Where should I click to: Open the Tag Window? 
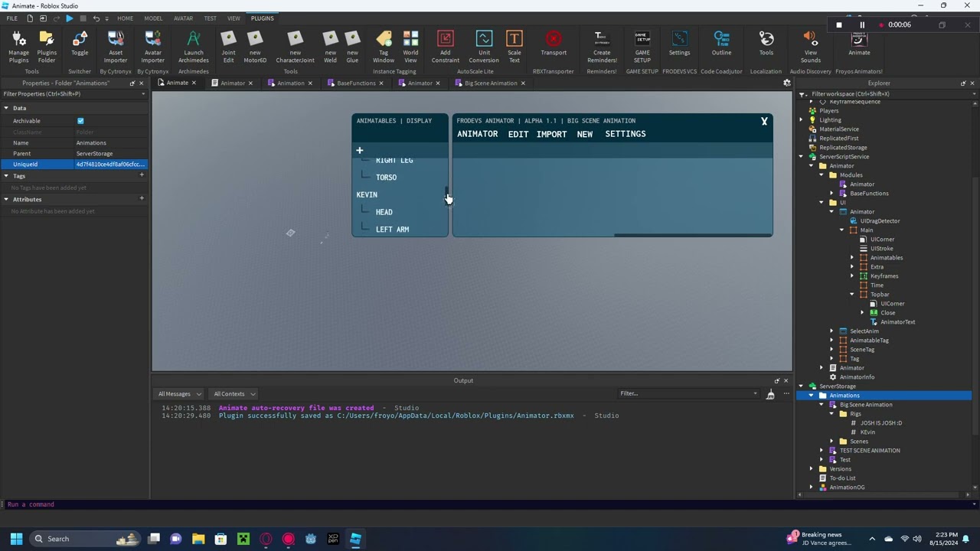384,47
